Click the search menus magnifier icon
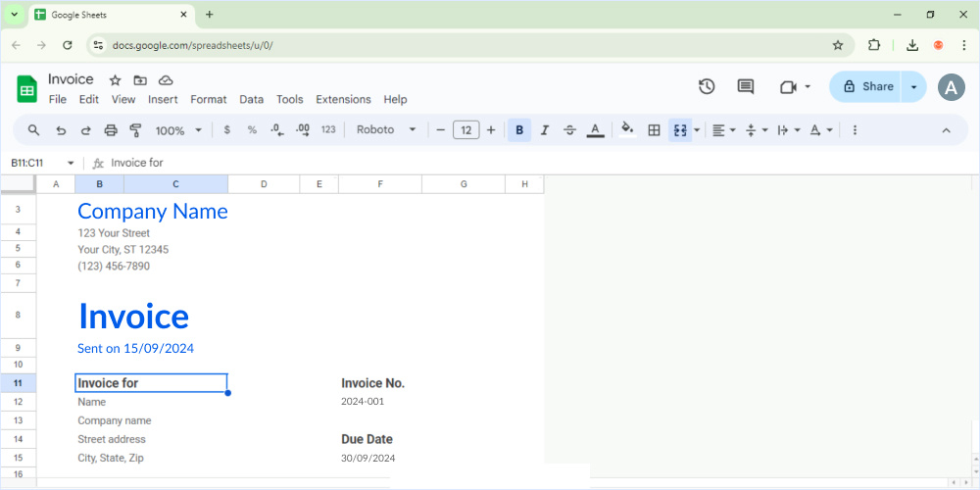The image size is (980, 490). pos(33,130)
